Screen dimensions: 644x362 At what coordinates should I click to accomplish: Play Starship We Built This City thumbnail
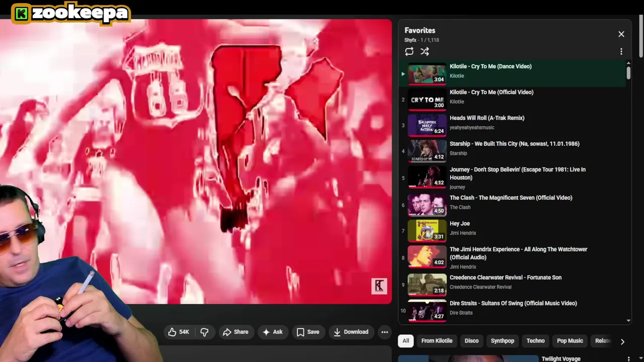427,151
